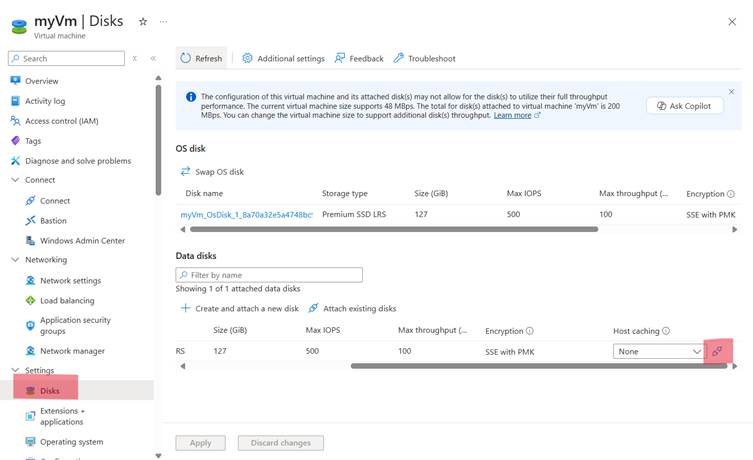Focus the Filter by name field

tap(269, 275)
